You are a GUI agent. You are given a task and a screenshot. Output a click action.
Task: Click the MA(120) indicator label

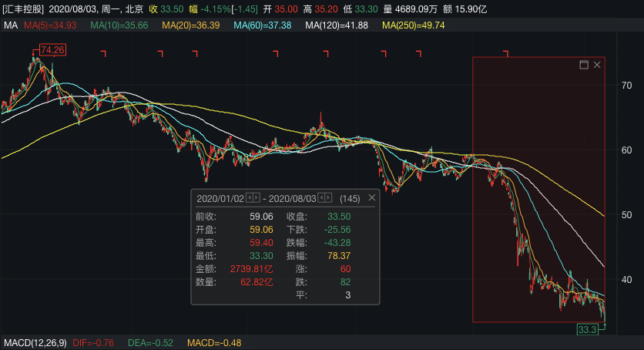click(337, 25)
